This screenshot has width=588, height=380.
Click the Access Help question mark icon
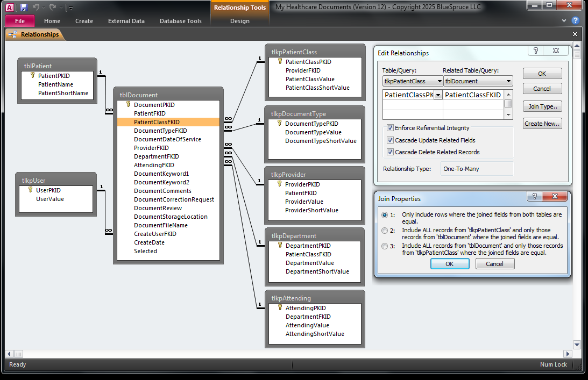tap(575, 21)
